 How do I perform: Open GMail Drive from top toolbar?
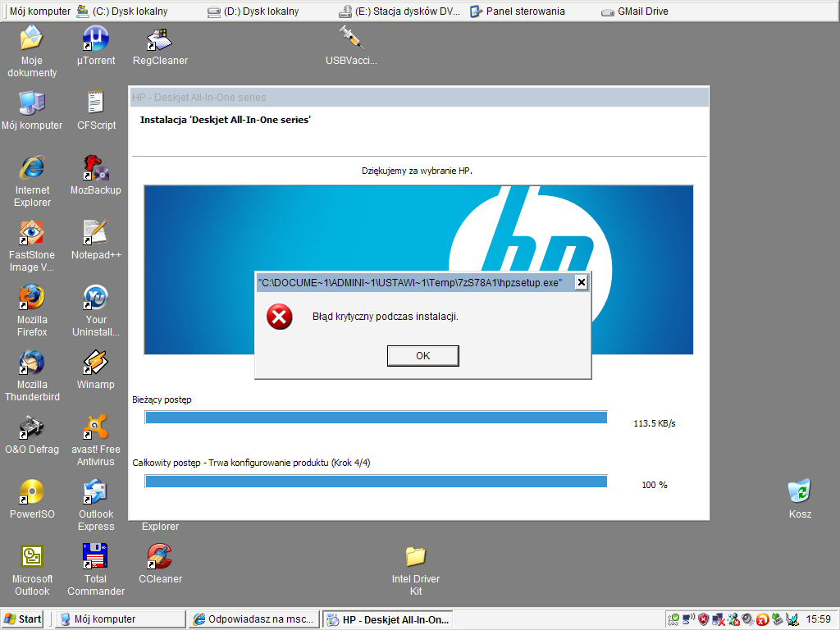635,11
